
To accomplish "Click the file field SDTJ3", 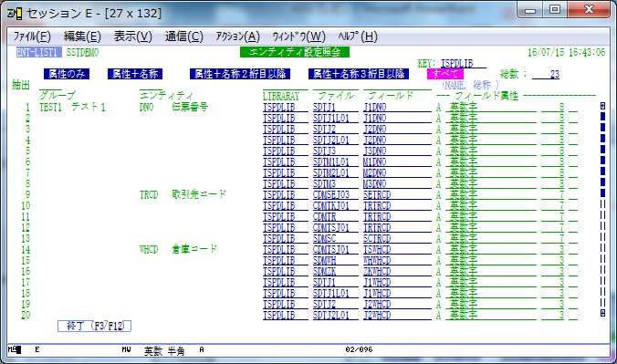I will click(x=335, y=151).
